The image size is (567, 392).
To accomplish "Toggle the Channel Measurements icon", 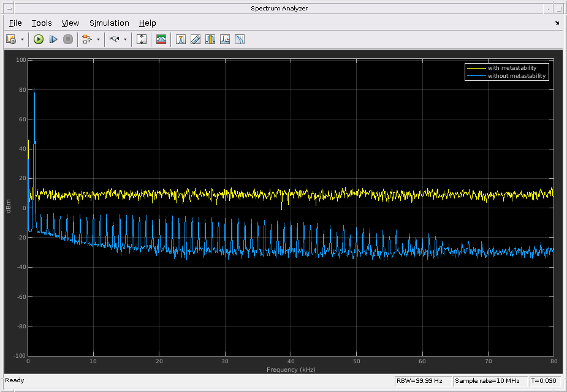I will (210, 39).
